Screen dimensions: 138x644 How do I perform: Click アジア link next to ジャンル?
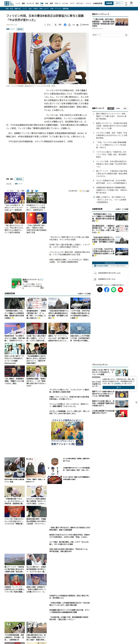[x=20, y=184]
